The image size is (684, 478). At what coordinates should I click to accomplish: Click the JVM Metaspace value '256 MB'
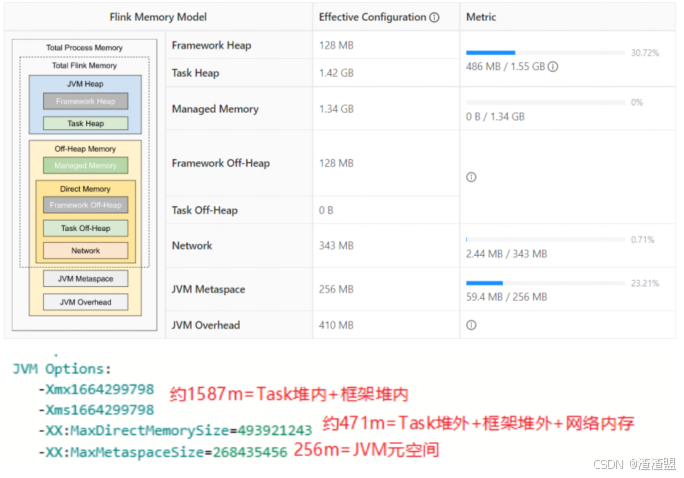(x=336, y=289)
